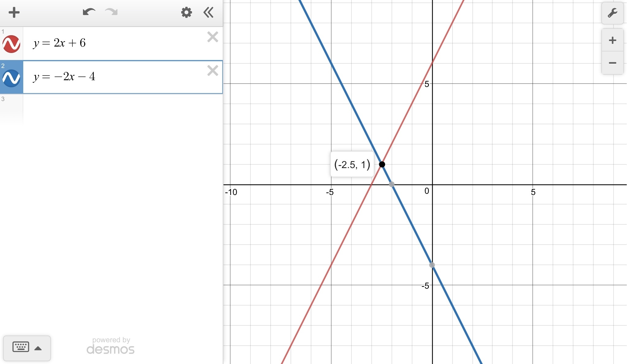The height and width of the screenshot is (364, 627).
Task: Click the gray y-intercept point at -4
Action: tap(432, 265)
